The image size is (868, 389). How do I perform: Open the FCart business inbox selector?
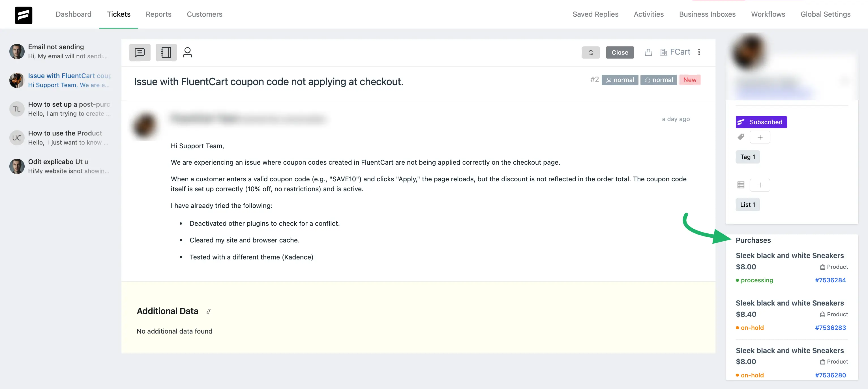point(675,52)
